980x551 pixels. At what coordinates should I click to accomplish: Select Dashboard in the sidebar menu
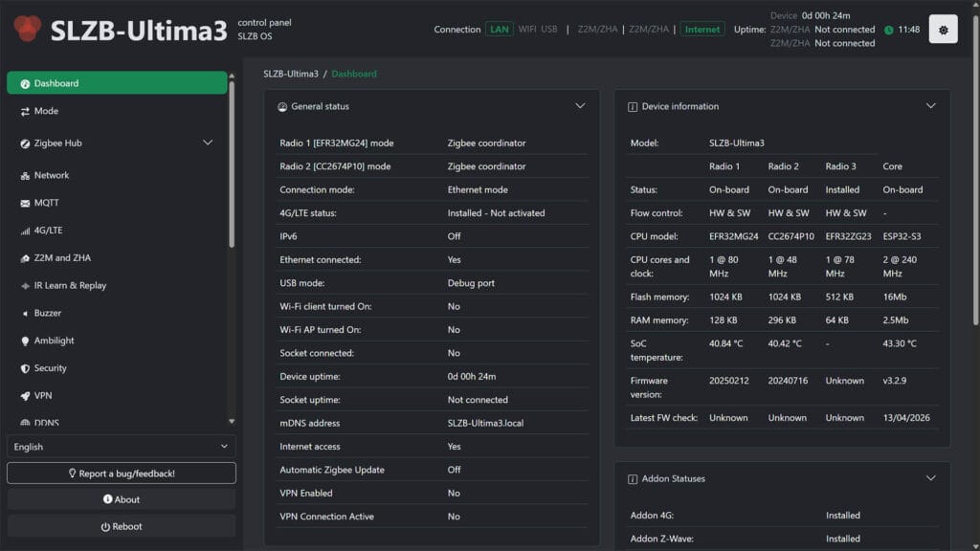[x=57, y=83]
